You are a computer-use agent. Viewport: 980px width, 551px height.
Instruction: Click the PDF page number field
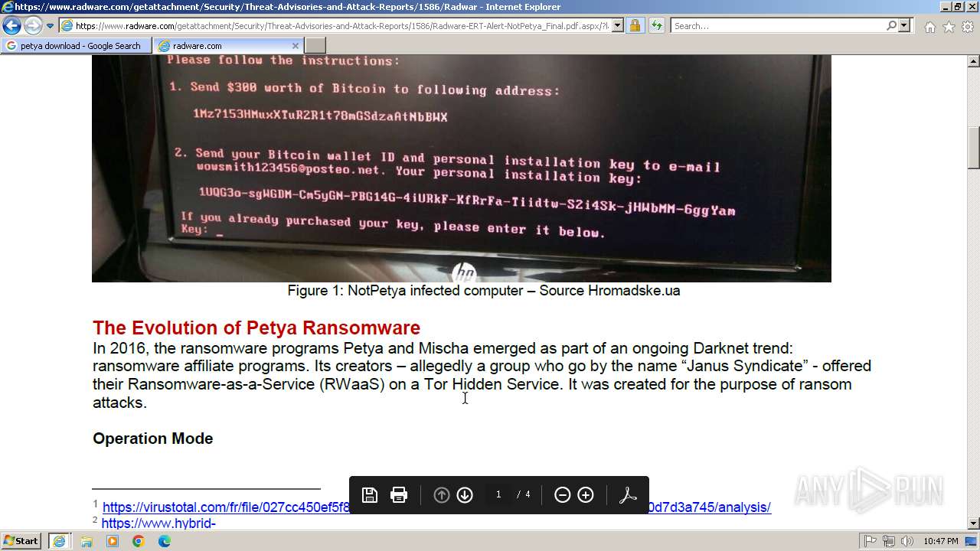coord(498,495)
